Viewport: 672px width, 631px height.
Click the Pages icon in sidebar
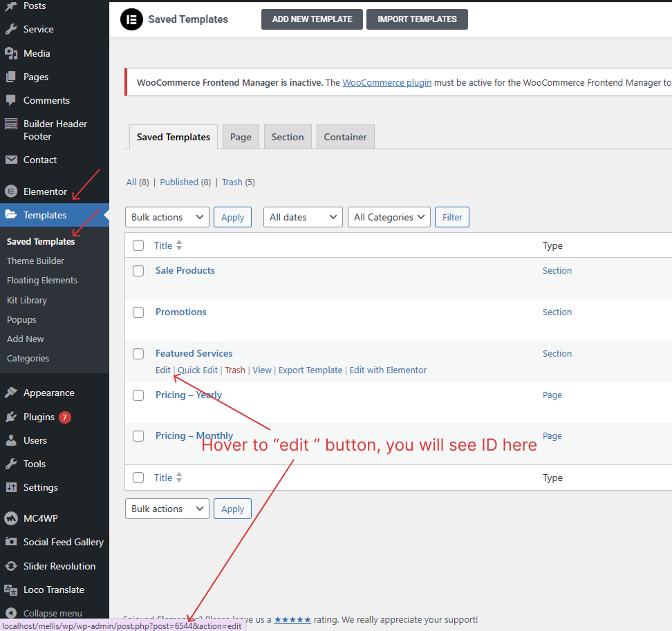(11, 77)
